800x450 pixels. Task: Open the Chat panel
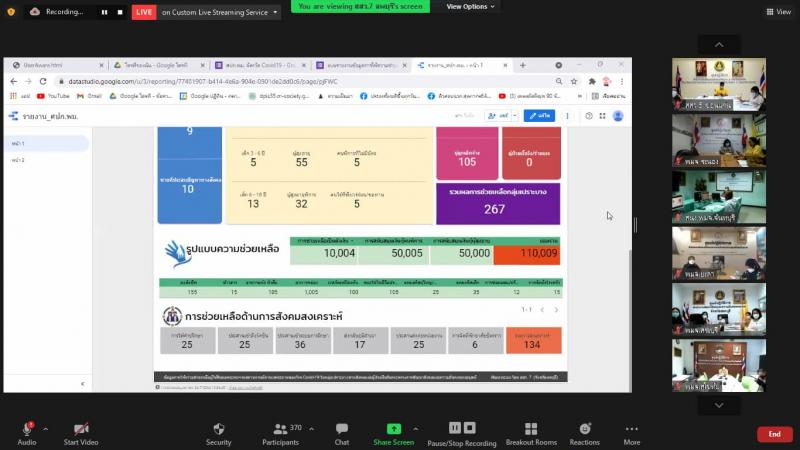341,434
